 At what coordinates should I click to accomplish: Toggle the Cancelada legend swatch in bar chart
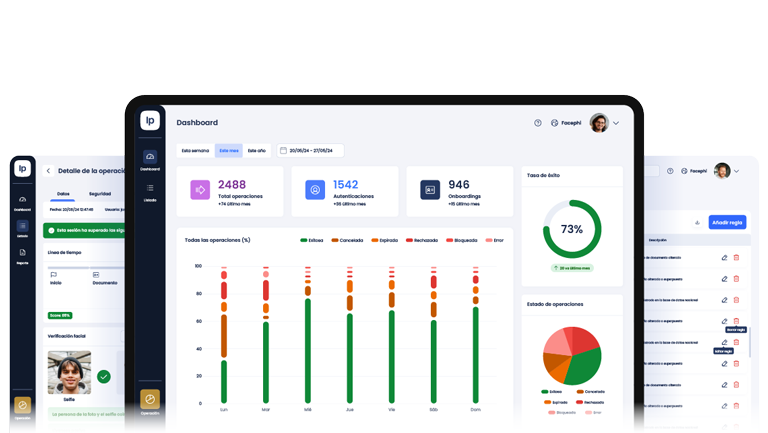335,240
